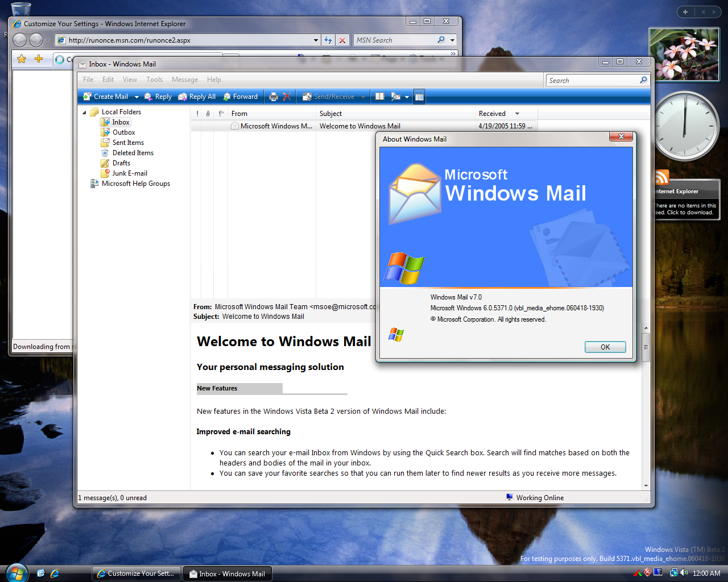Expand the Send/Receive dropdown arrow
The height and width of the screenshot is (582, 728).
(363, 97)
